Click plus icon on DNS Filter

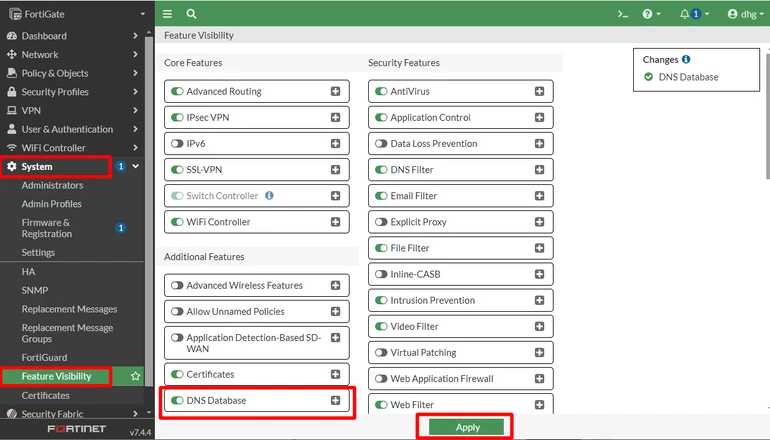[x=539, y=169]
